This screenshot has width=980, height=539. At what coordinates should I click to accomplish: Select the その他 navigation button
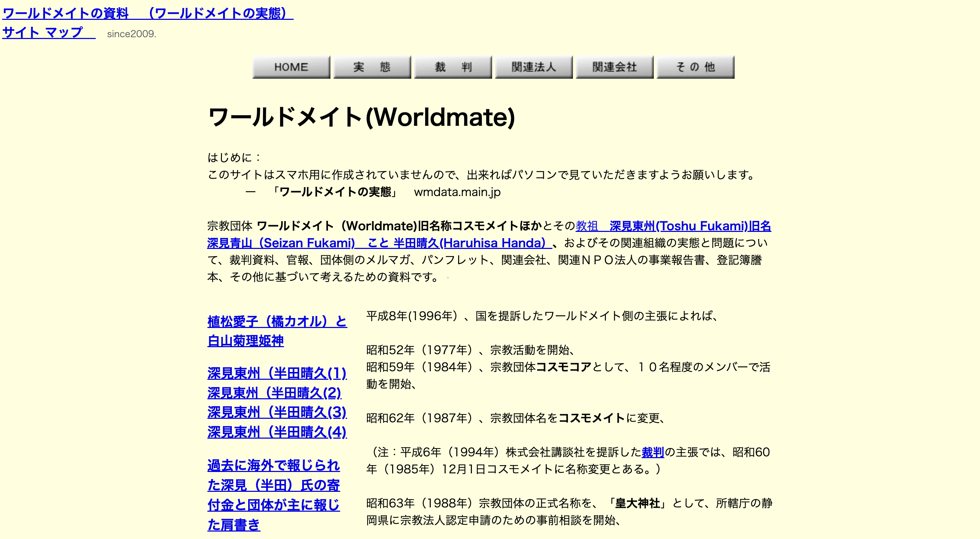[695, 67]
